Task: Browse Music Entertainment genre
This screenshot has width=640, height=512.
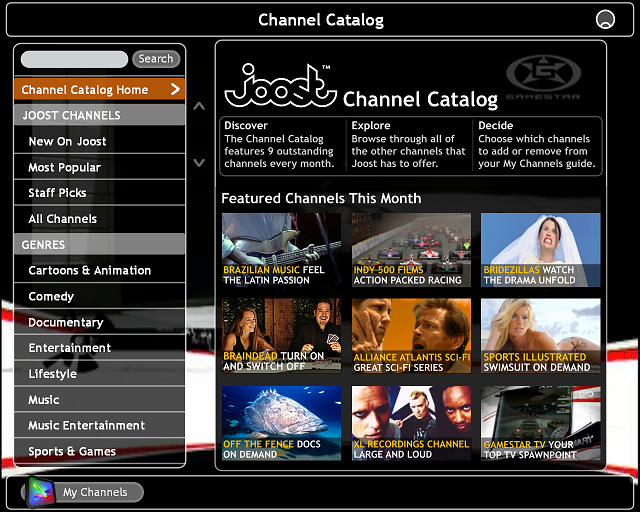Action: [100, 425]
